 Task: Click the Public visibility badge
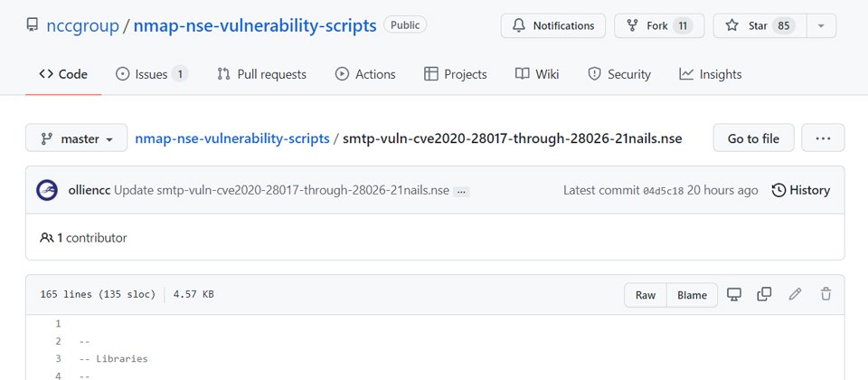(x=405, y=25)
